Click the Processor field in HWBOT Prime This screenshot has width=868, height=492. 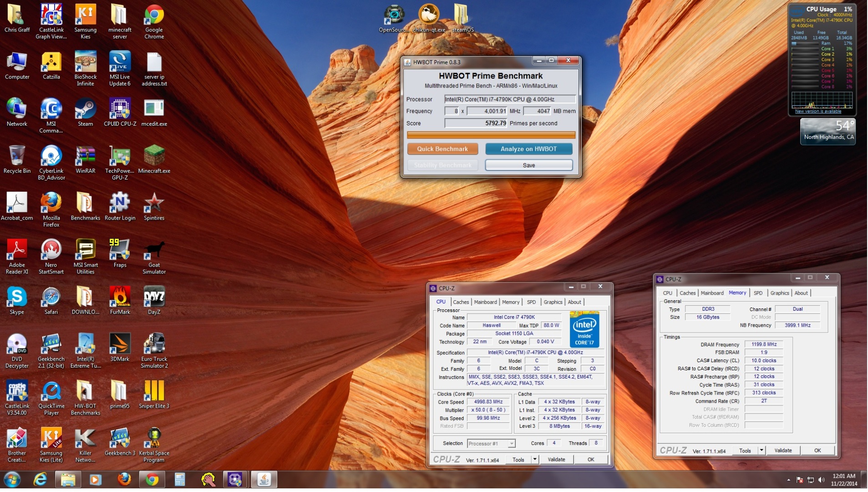[510, 99]
